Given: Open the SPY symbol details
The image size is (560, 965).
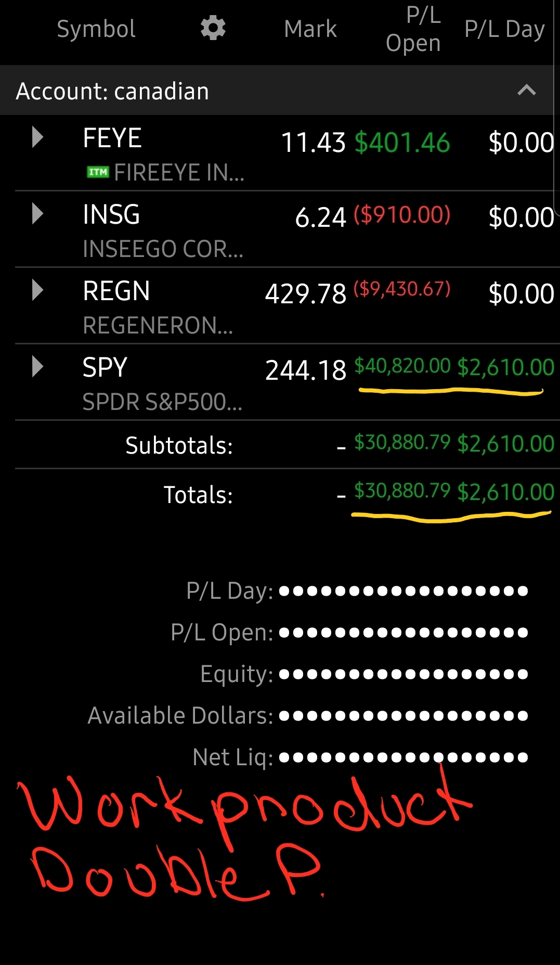Looking at the screenshot, I should click(105, 367).
